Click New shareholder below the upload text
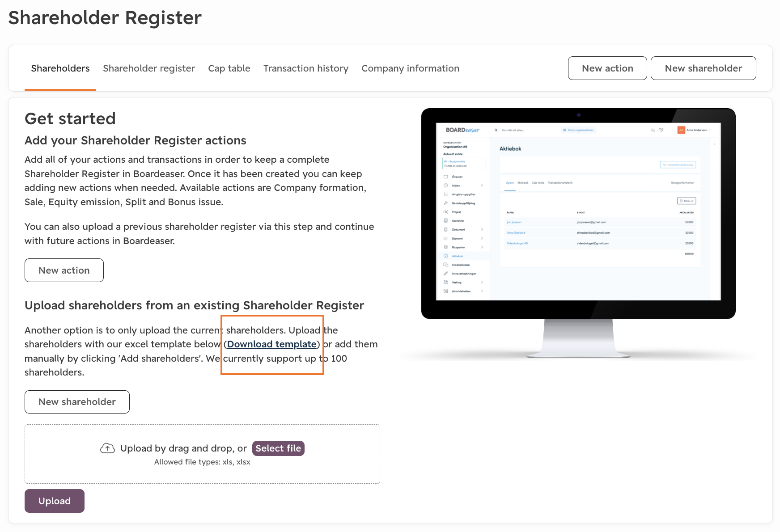780x532 pixels. (77, 402)
